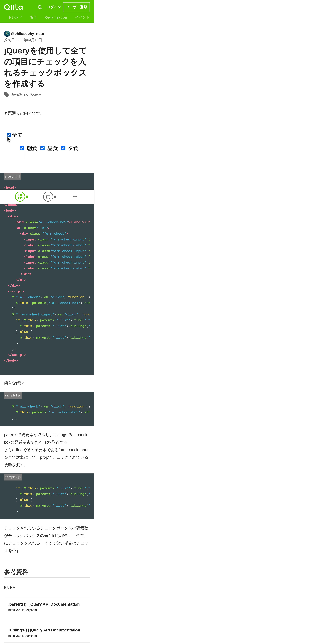322x644 pixels.
Task: Click the article title heading
Action: tap(45, 67)
